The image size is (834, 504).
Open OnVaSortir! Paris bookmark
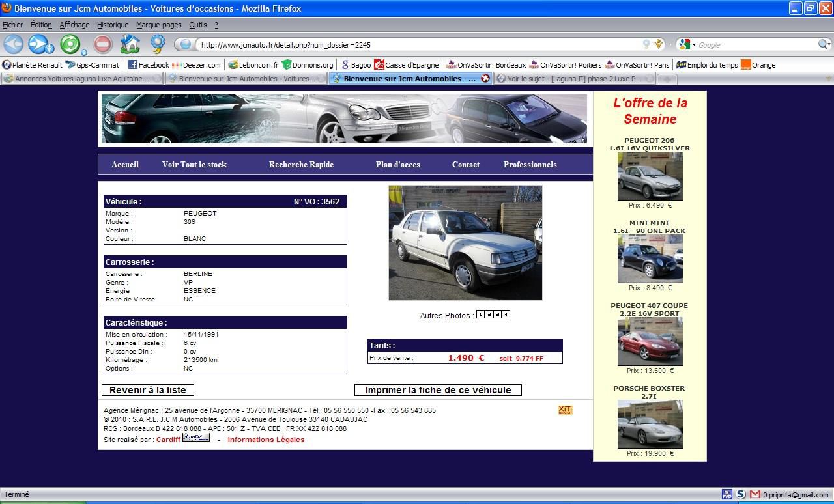tap(637, 64)
